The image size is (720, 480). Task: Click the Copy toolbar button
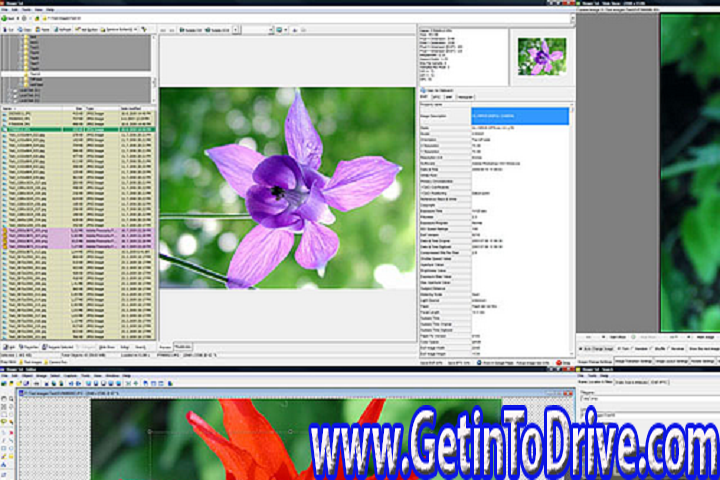tap(25, 30)
